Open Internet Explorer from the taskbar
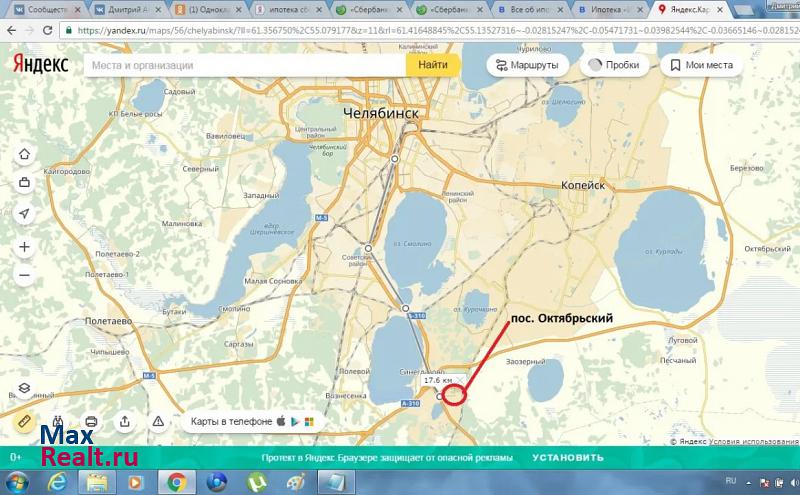This screenshot has width=800, height=495. click(57, 482)
